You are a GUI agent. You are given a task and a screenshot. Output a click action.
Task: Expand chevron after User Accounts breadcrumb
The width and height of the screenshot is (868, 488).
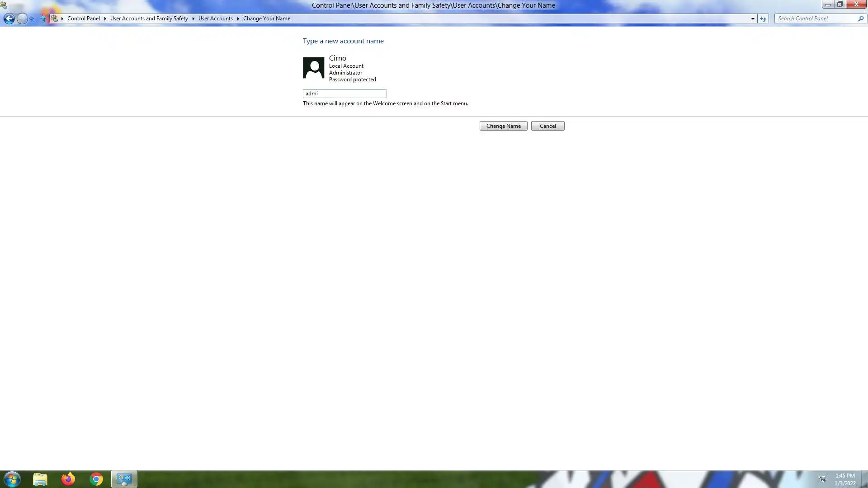pyautogui.click(x=238, y=19)
